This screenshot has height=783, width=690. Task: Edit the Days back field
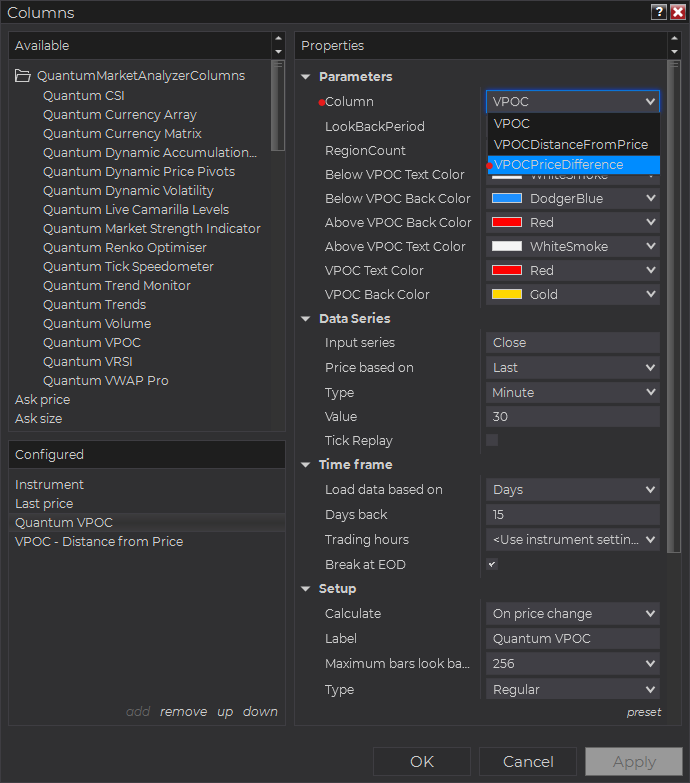pos(573,515)
